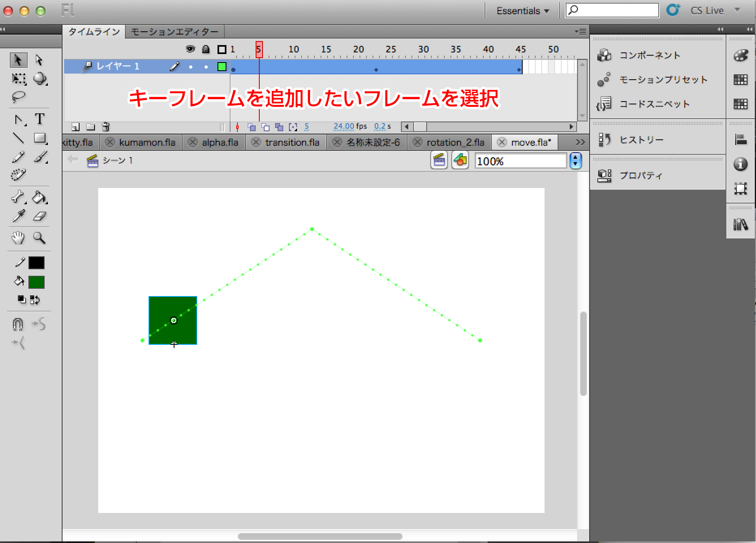The width and height of the screenshot is (756, 543).
Task: Toggle outline view for レイヤー 1
Action: pos(222,67)
